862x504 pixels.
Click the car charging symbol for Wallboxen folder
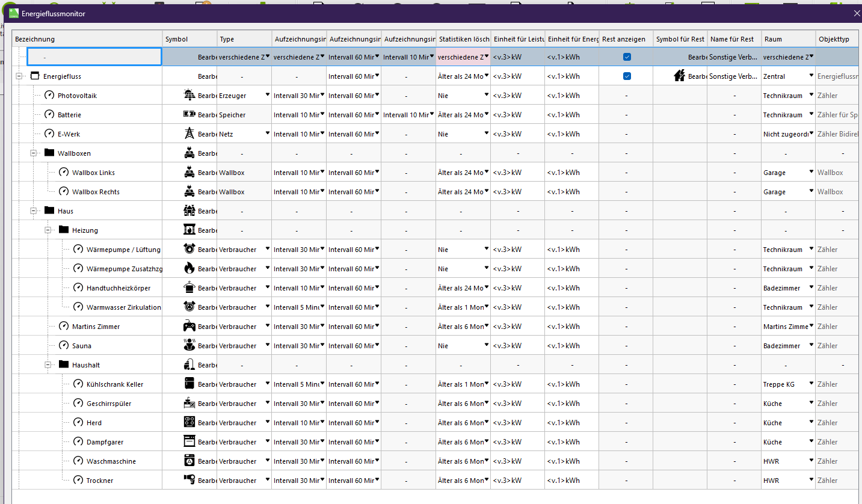point(189,153)
